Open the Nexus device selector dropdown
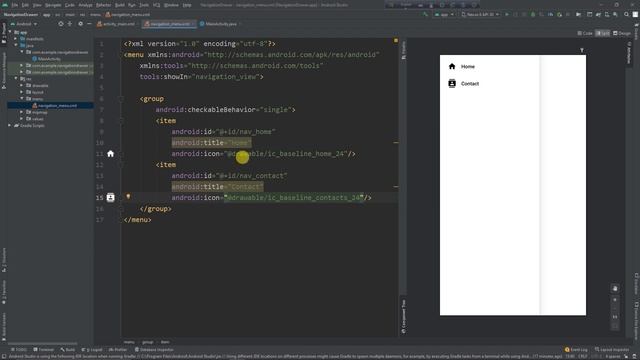 pyautogui.click(x=480, y=14)
